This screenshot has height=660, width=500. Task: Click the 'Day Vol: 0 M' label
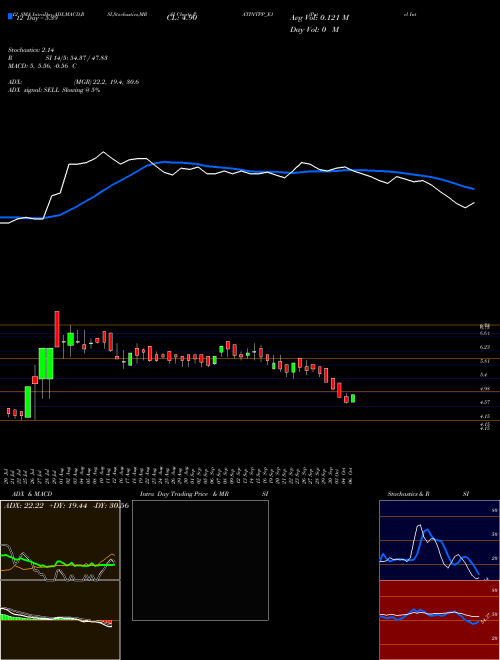(x=314, y=30)
